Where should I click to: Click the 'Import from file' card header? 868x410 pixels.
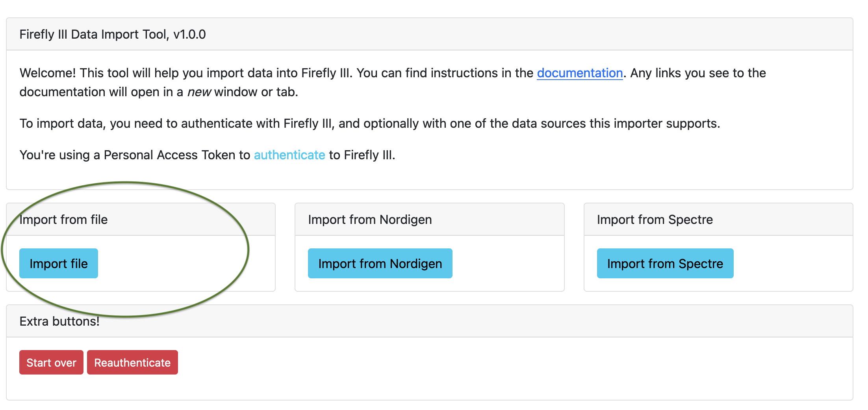tap(63, 220)
